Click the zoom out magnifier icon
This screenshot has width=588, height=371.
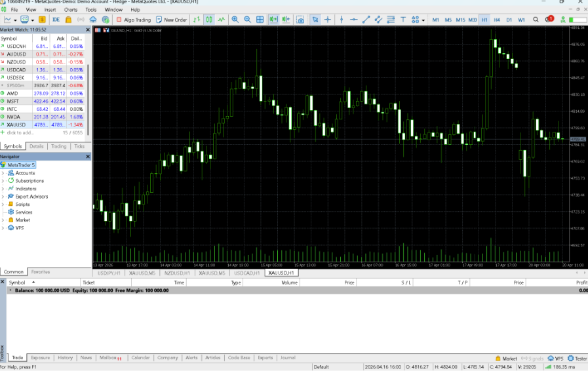coord(248,20)
